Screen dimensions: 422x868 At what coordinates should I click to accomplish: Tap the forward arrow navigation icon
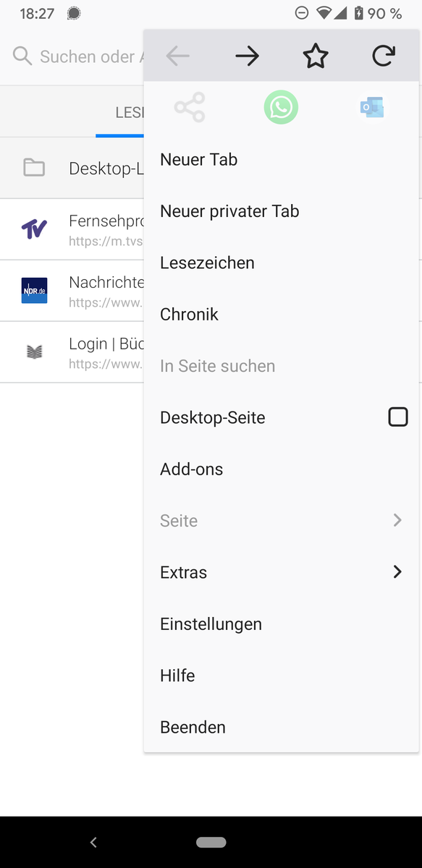tap(247, 56)
